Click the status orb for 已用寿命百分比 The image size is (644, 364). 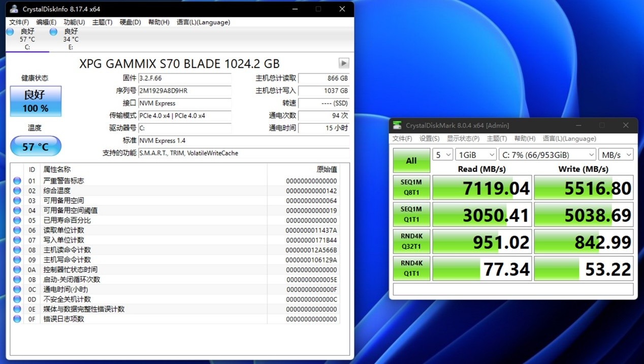coord(17,220)
